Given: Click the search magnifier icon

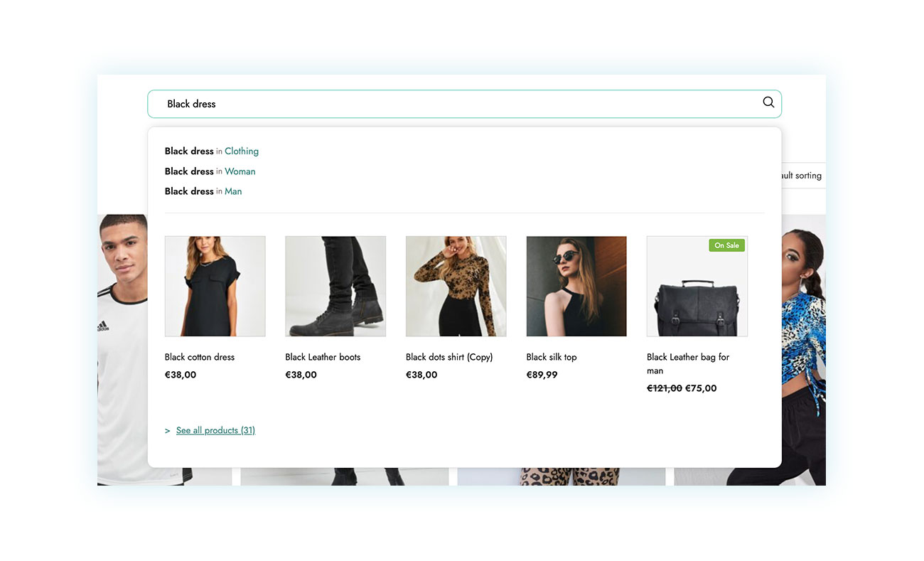Looking at the screenshot, I should pyautogui.click(x=768, y=102).
